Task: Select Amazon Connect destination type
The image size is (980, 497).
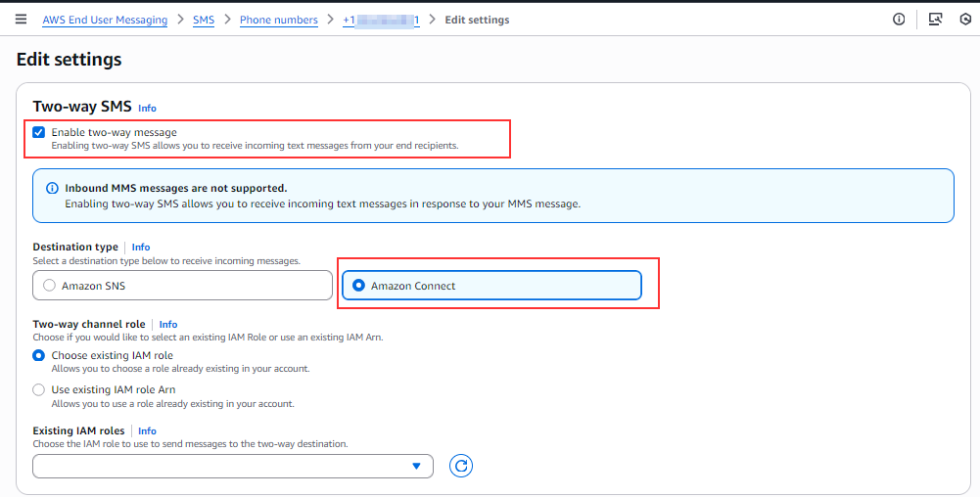Action: tap(359, 286)
